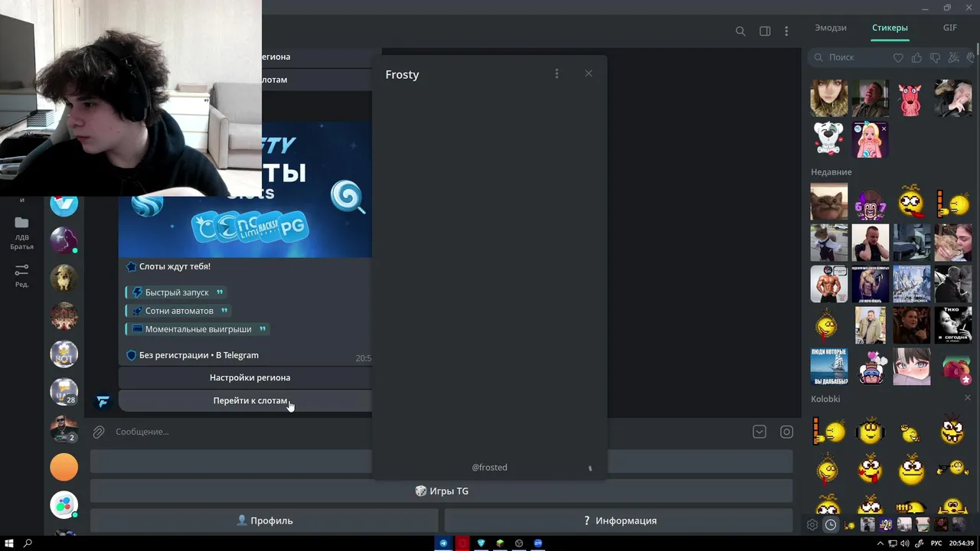The image size is (980, 551).
Task: Open the chat with the 28 unread badge
Action: (x=64, y=391)
